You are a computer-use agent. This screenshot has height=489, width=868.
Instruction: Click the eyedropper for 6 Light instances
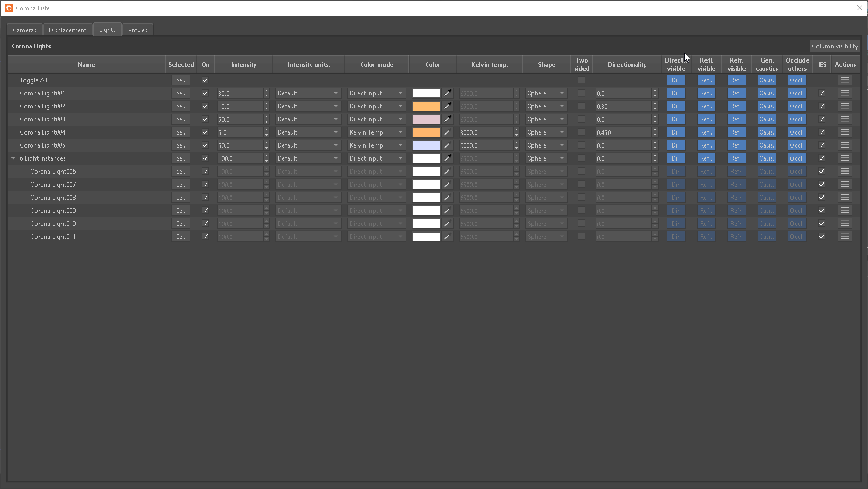[448, 158]
